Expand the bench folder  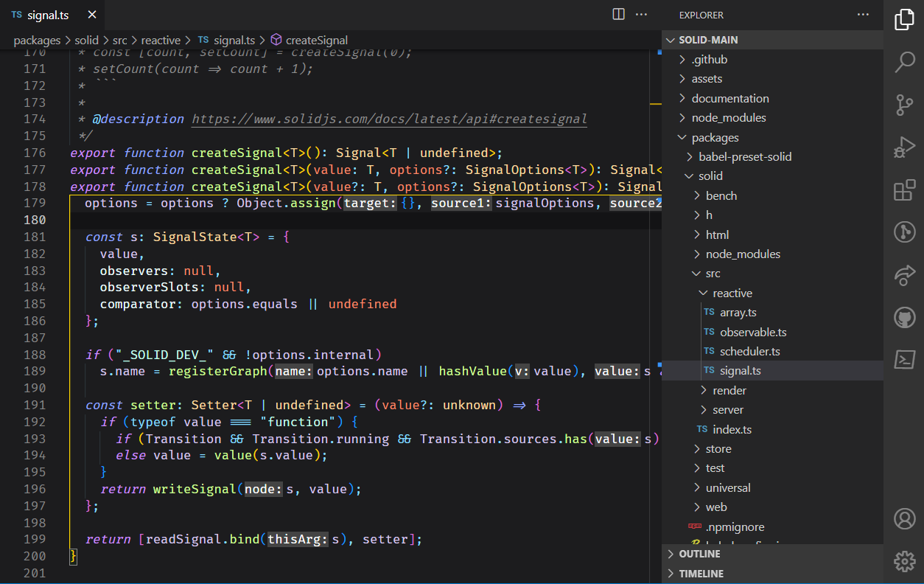tap(772, 195)
